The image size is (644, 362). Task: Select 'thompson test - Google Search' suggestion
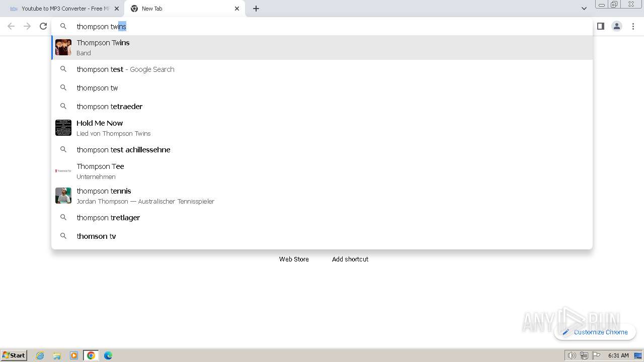[x=322, y=69]
